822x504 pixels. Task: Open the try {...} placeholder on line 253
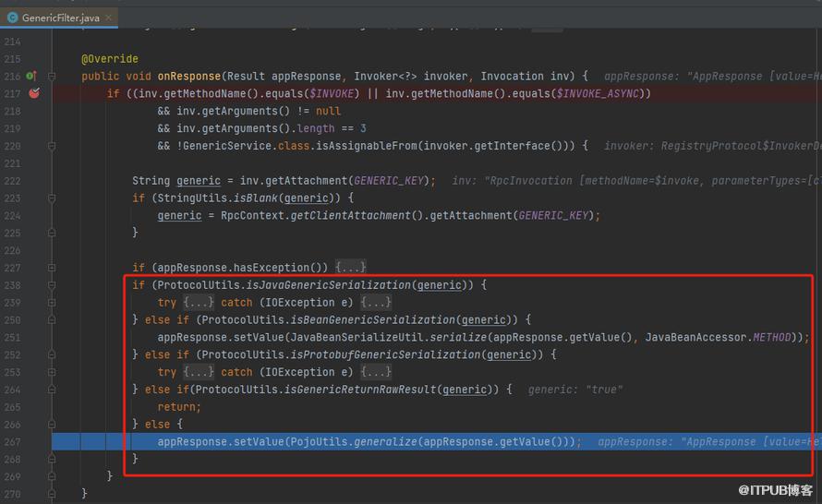click(x=199, y=372)
